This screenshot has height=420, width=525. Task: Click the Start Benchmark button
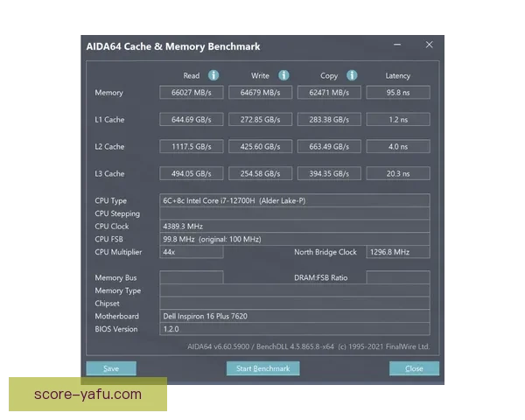coord(262,368)
